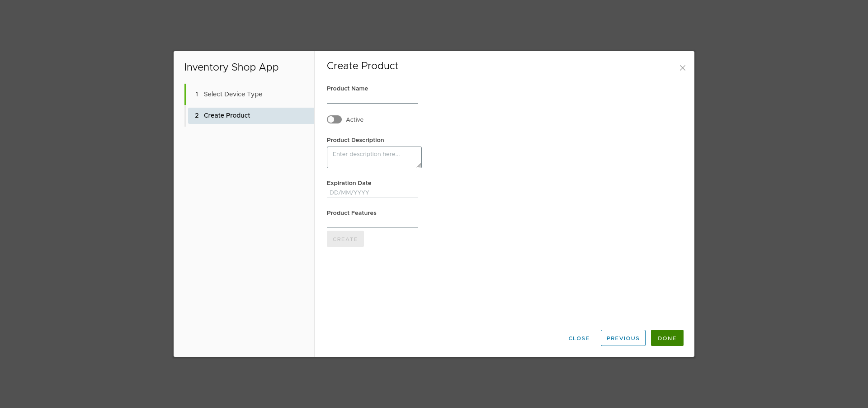Click the CREATE button

tap(345, 239)
